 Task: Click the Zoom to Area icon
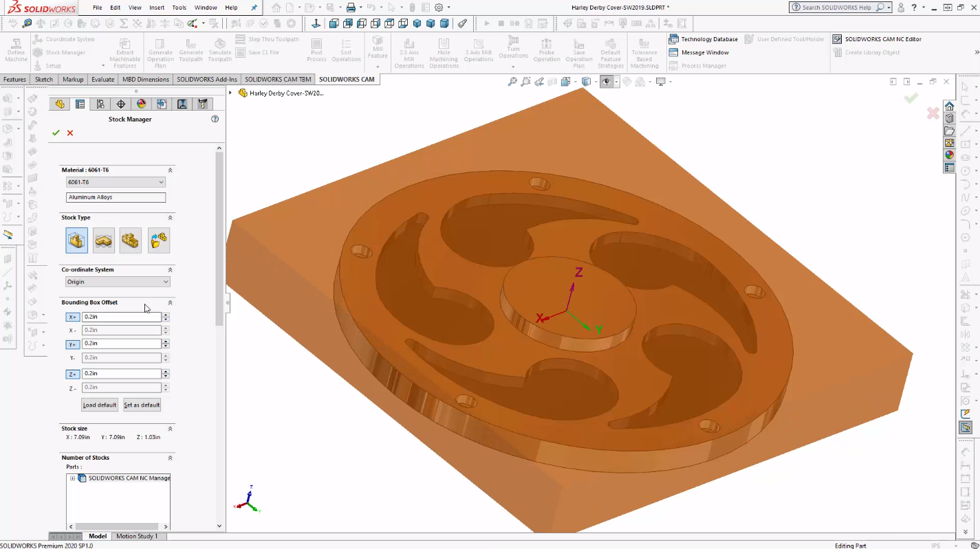point(526,82)
